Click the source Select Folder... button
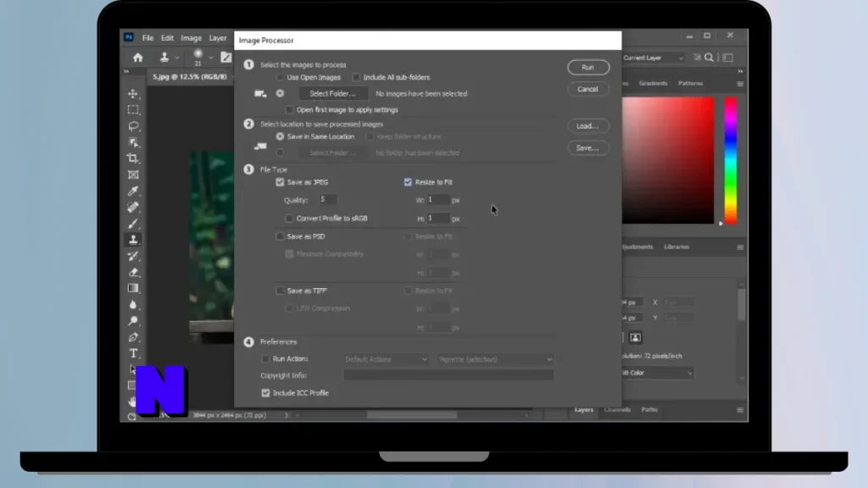 click(332, 93)
